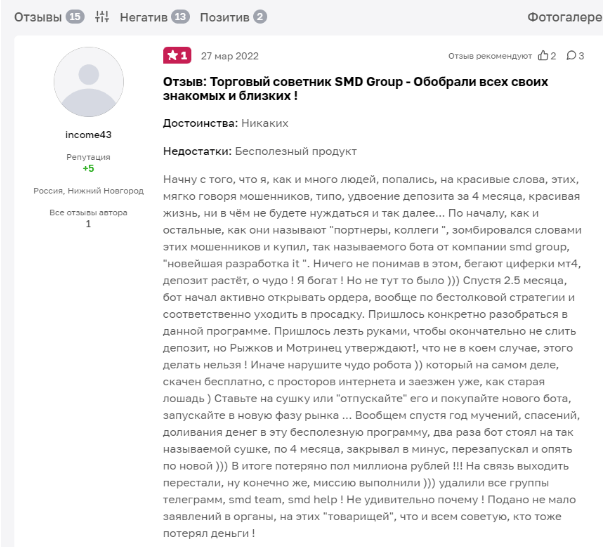The image size is (603, 547).
Task: Click the Репутация label
Action: coord(88,157)
